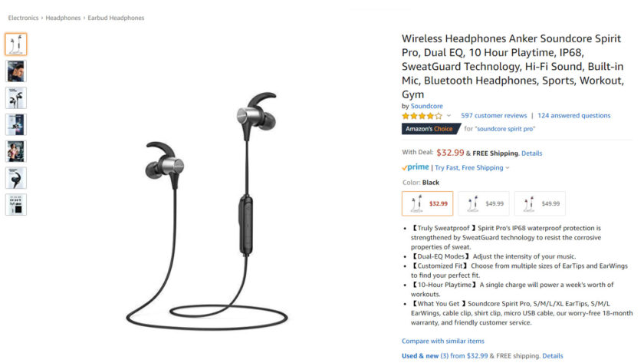Select the first product thumbnail of earbuds

click(x=16, y=45)
